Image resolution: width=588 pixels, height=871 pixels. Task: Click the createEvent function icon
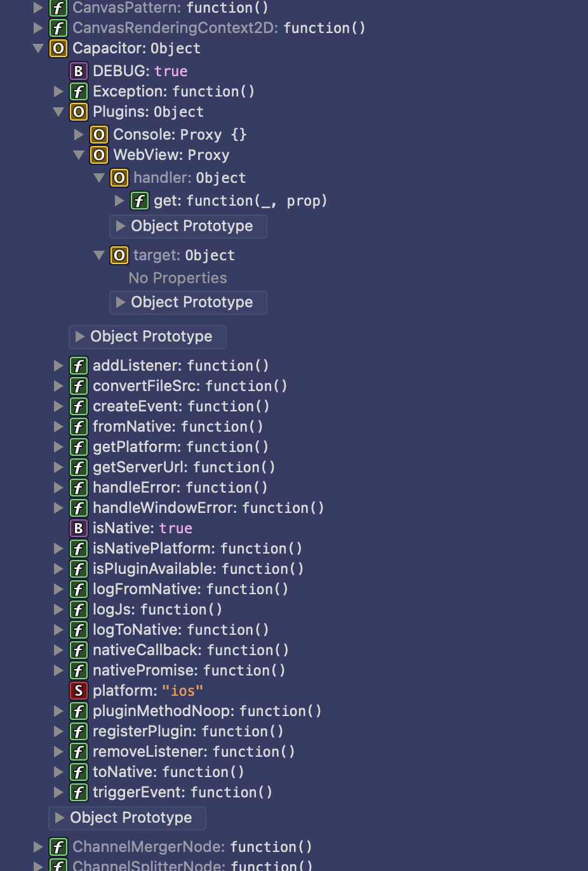pyautogui.click(x=78, y=406)
